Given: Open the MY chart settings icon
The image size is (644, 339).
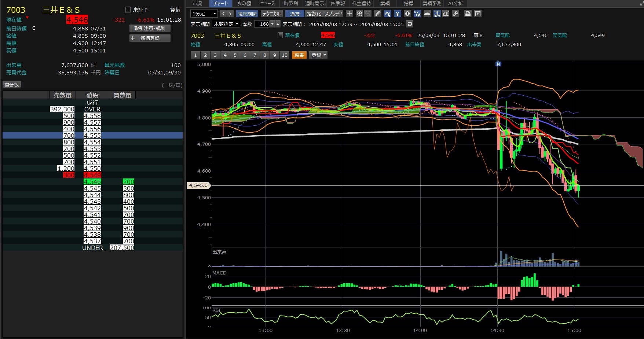Looking at the screenshot, I should click(x=417, y=14).
